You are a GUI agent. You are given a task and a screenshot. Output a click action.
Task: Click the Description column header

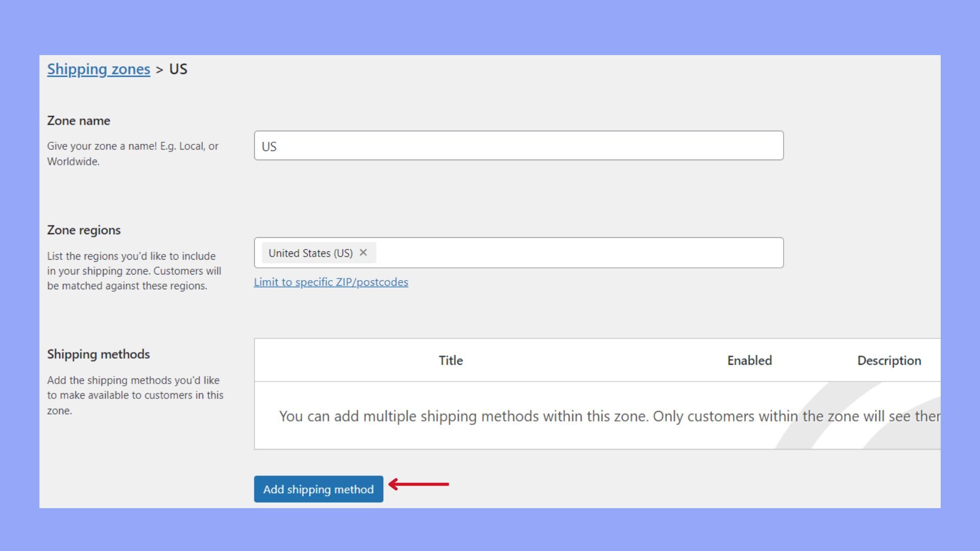pyautogui.click(x=889, y=361)
